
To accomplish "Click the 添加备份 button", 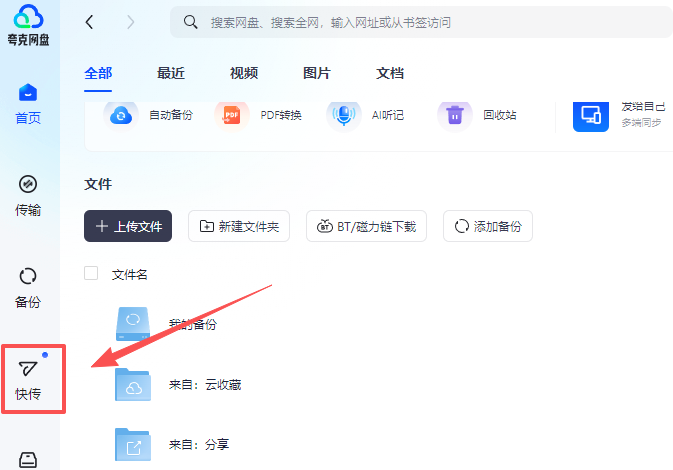I will pyautogui.click(x=488, y=226).
